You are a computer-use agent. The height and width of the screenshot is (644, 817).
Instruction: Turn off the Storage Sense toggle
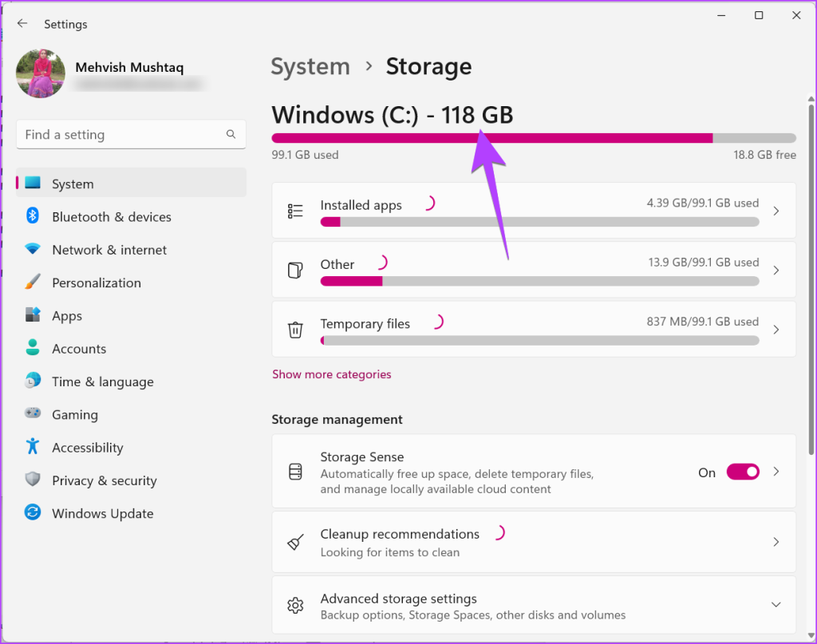click(x=742, y=472)
